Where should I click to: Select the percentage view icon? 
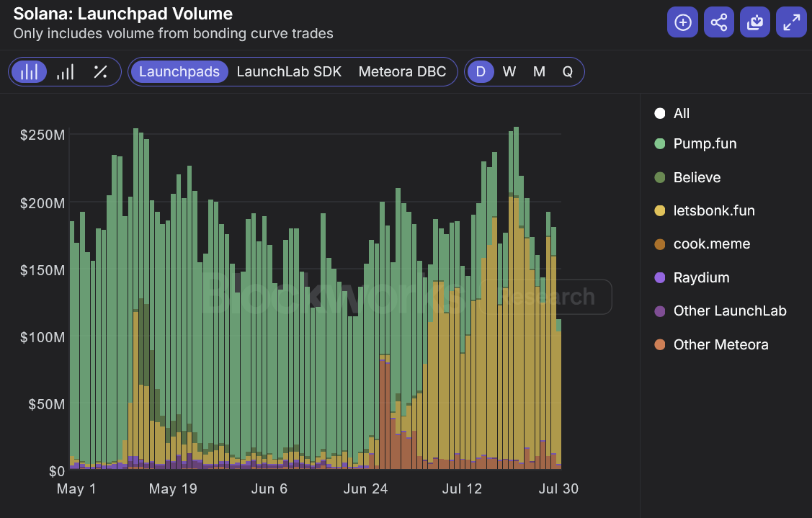[101, 71]
